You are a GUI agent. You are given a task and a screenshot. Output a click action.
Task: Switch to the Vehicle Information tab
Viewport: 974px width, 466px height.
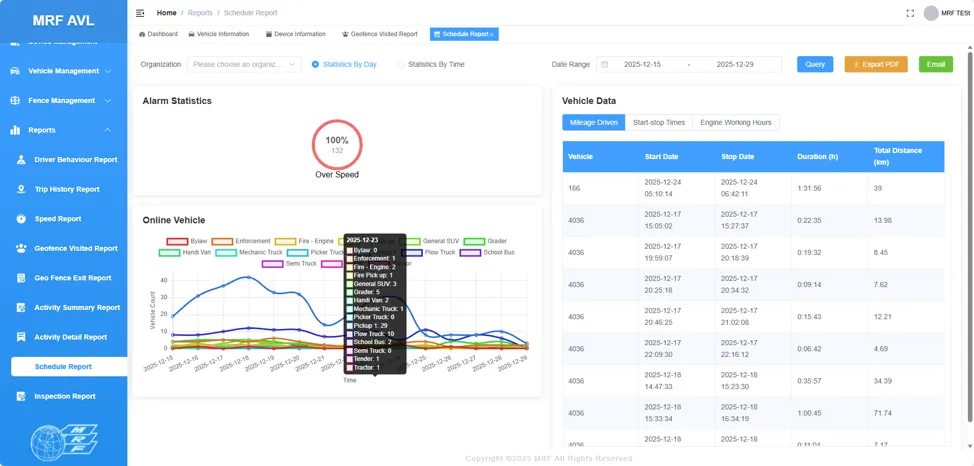coord(219,34)
